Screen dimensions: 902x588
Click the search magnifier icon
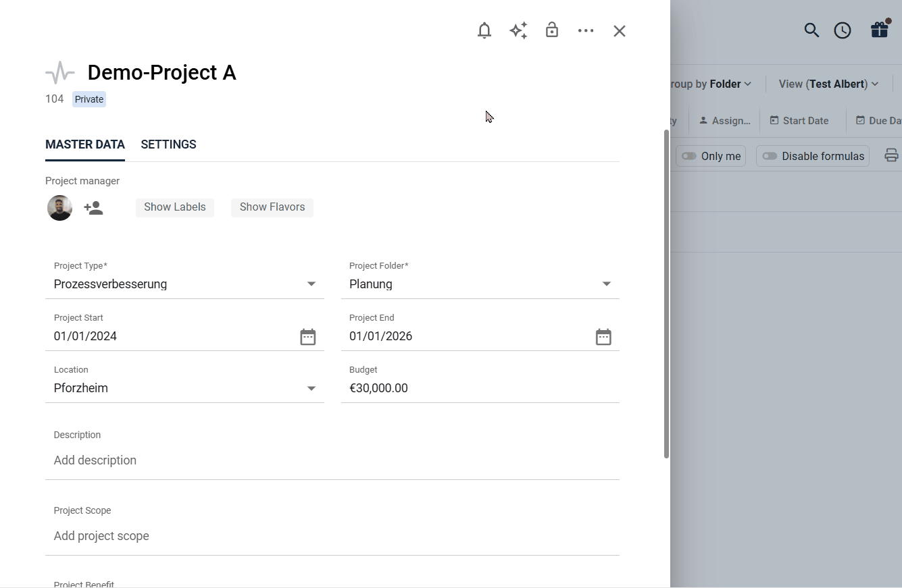click(811, 30)
